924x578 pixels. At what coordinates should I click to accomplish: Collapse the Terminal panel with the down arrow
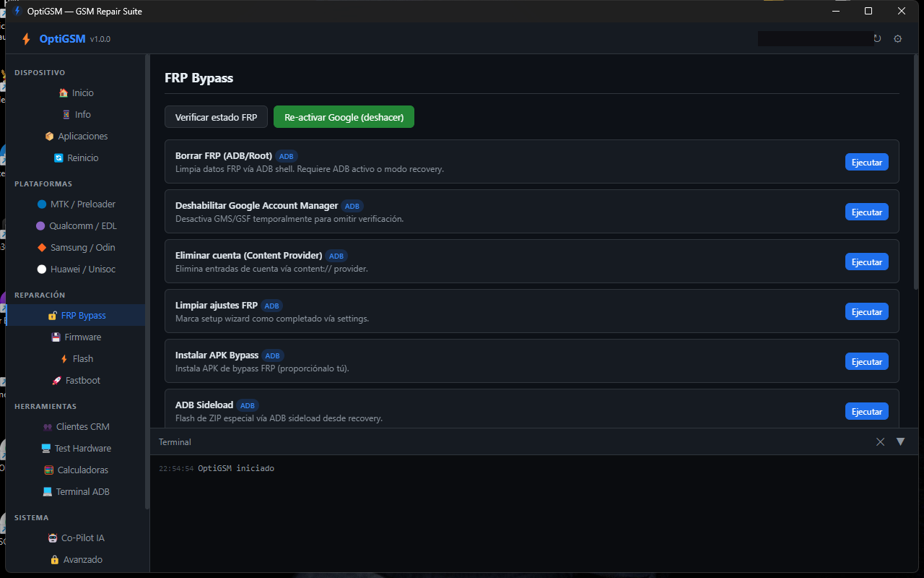(x=900, y=441)
